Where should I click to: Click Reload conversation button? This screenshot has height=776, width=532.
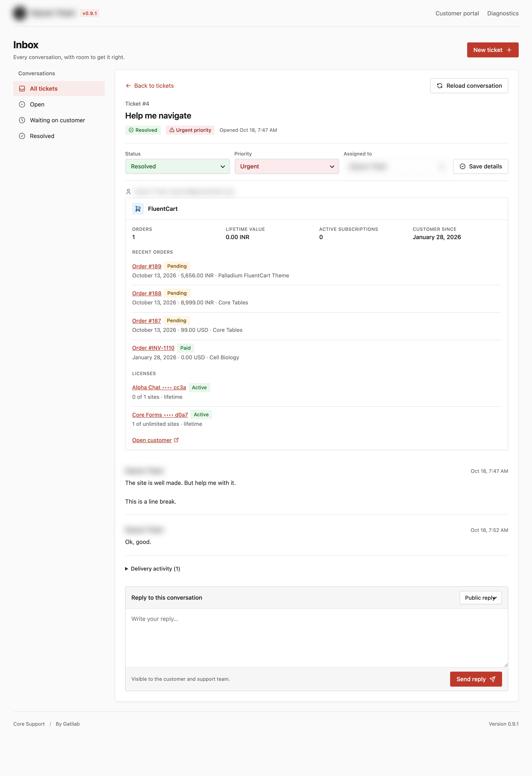coord(469,86)
